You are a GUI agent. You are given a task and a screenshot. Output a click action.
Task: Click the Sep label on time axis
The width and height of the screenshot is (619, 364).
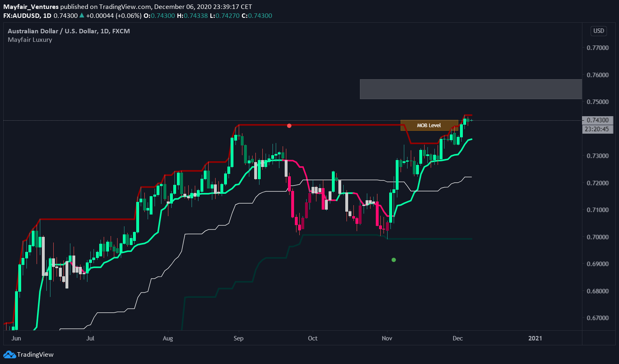(239, 338)
